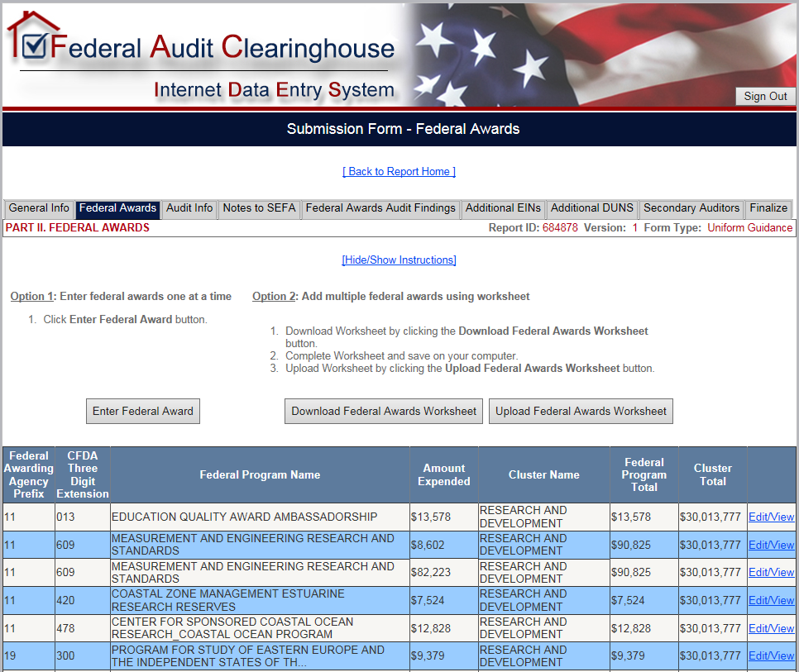Select the agency prefix 19 cell
799x672 pixels.
pos(28,656)
